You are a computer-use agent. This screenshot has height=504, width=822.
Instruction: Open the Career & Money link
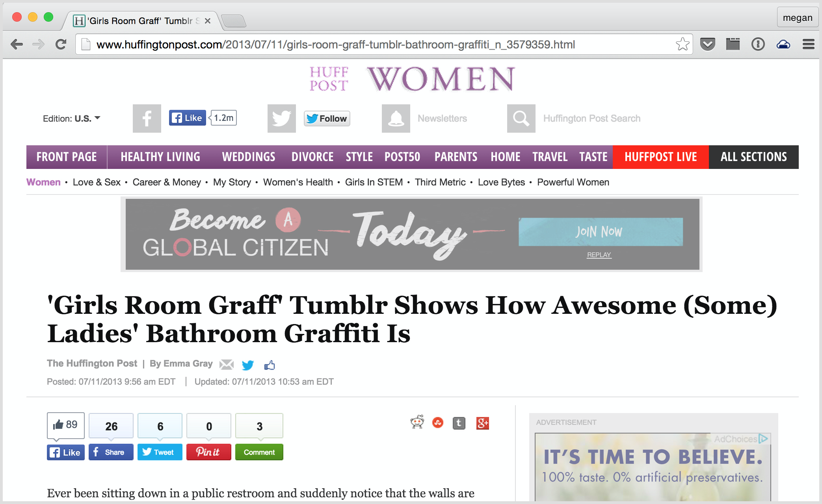[167, 182]
